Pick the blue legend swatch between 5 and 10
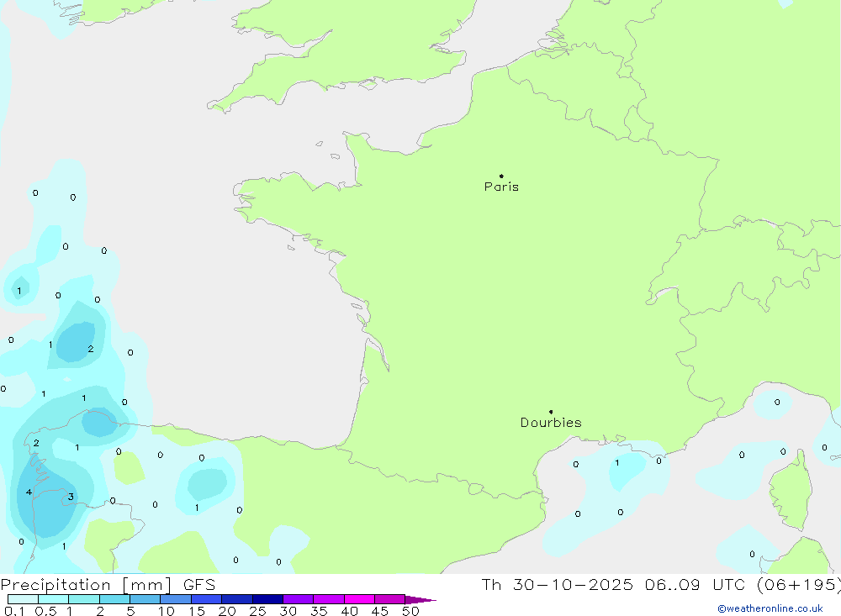Image resolution: width=841 pixels, height=616 pixels. point(145,599)
